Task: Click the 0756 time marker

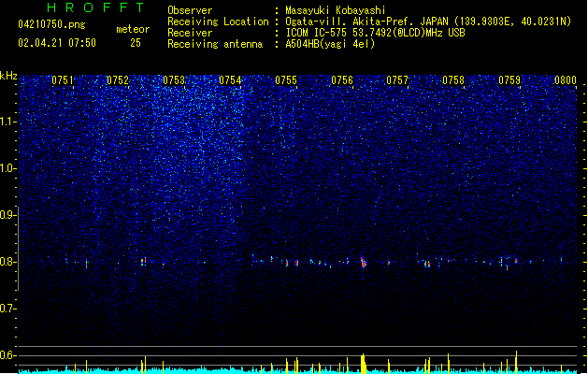Action: click(x=342, y=80)
